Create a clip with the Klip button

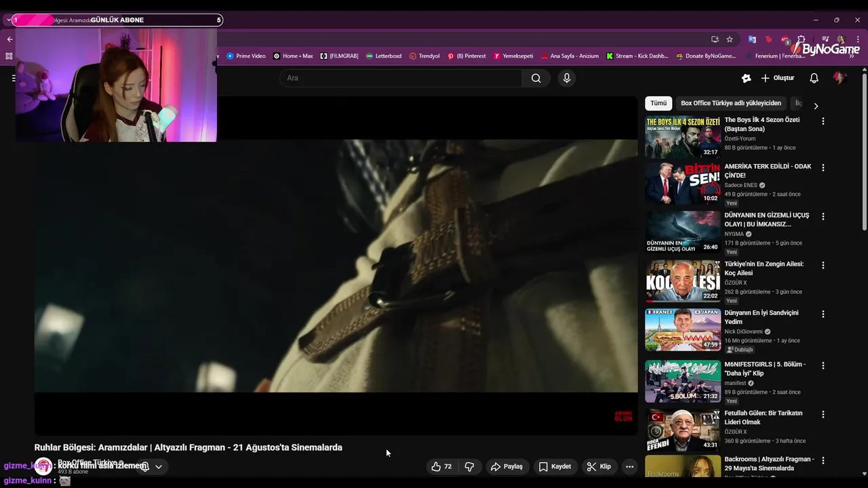click(x=599, y=466)
